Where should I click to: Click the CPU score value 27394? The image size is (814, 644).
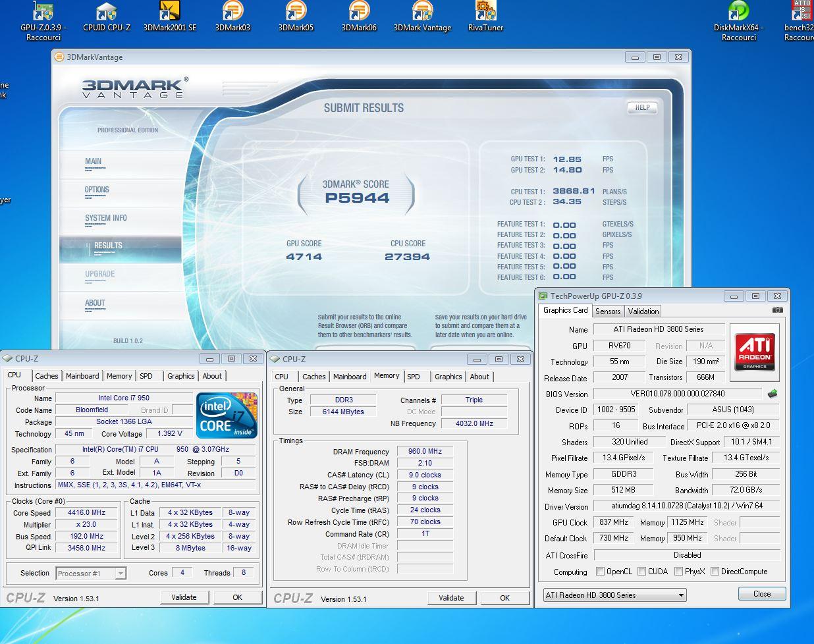[x=408, y=257]
